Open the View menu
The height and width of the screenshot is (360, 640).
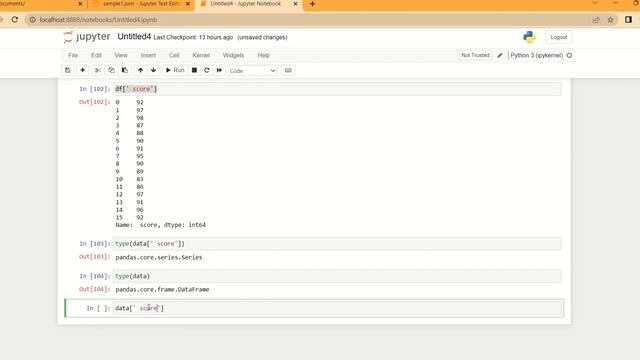pos(121,55)
